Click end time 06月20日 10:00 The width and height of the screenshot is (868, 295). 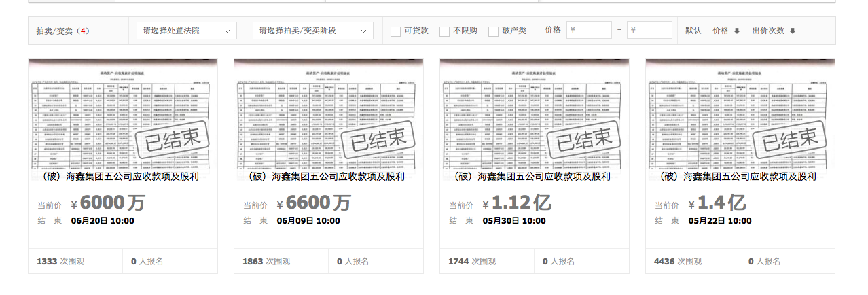point(103,221)
